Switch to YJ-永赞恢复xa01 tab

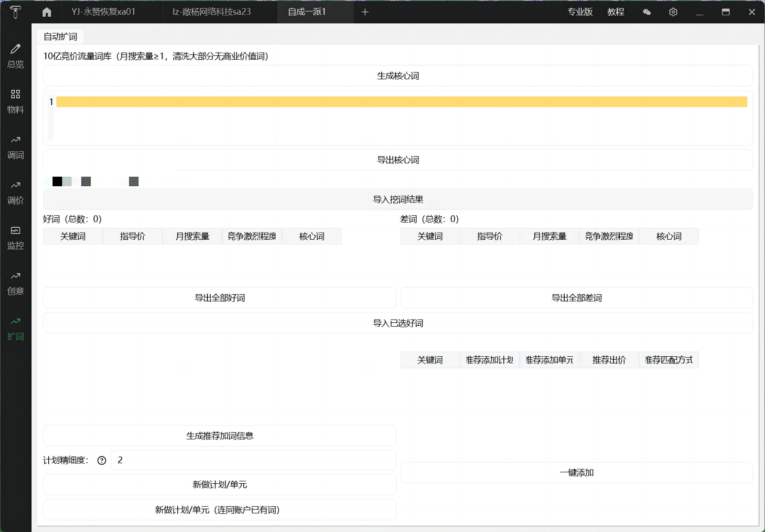coord(104,12)
